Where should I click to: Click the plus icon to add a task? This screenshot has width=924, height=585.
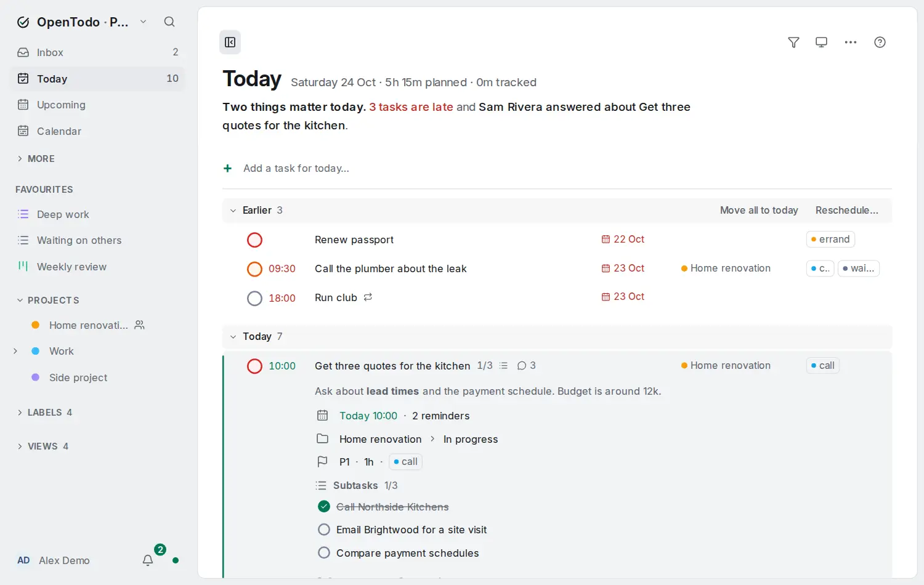(x=228, y=169)
